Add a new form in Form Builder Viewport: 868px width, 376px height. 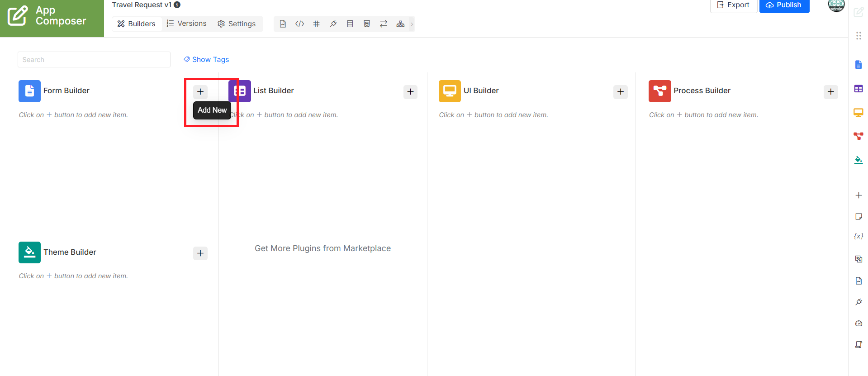[200, 92]
